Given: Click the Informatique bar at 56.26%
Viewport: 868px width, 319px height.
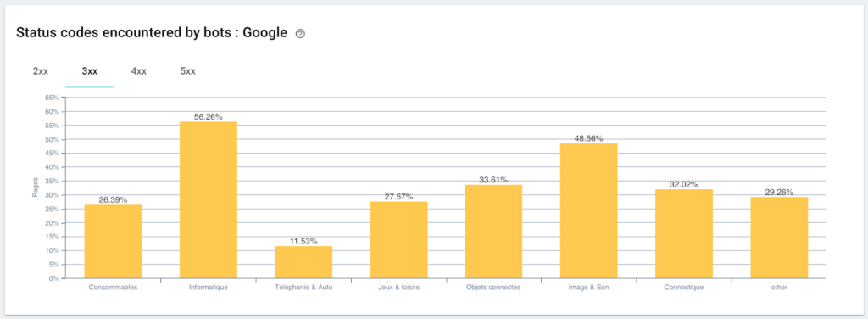Looking at the screenshot, I should (209, 200).
